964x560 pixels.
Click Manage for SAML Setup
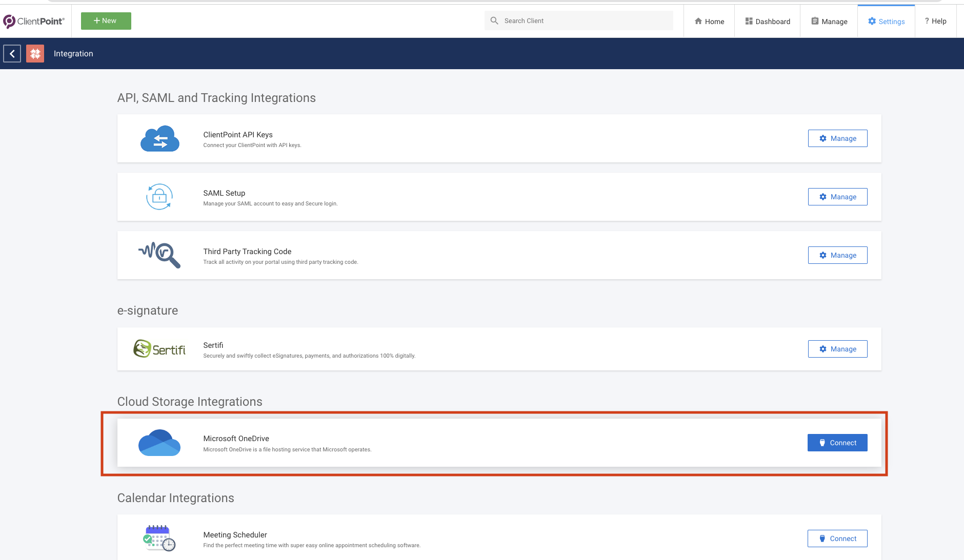[x=837, y=196]
